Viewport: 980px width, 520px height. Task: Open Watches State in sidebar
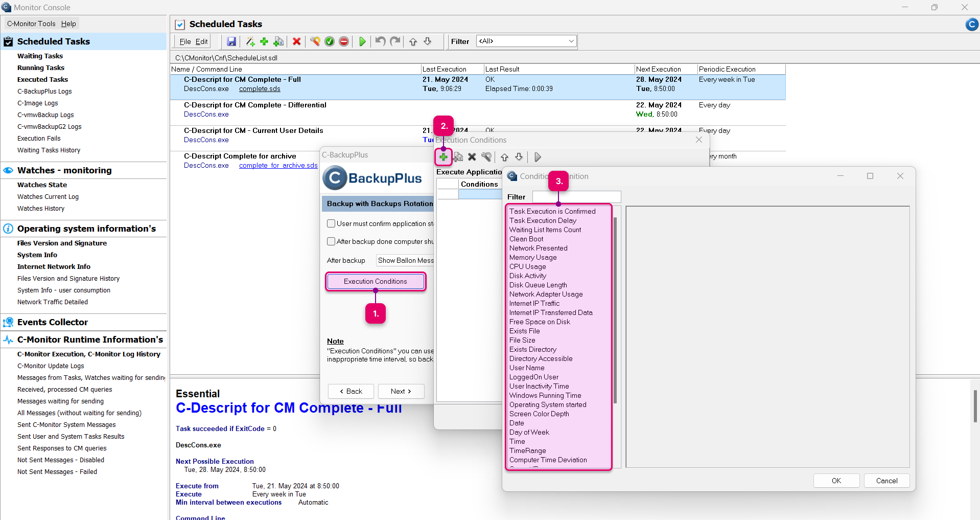[42, 185]
